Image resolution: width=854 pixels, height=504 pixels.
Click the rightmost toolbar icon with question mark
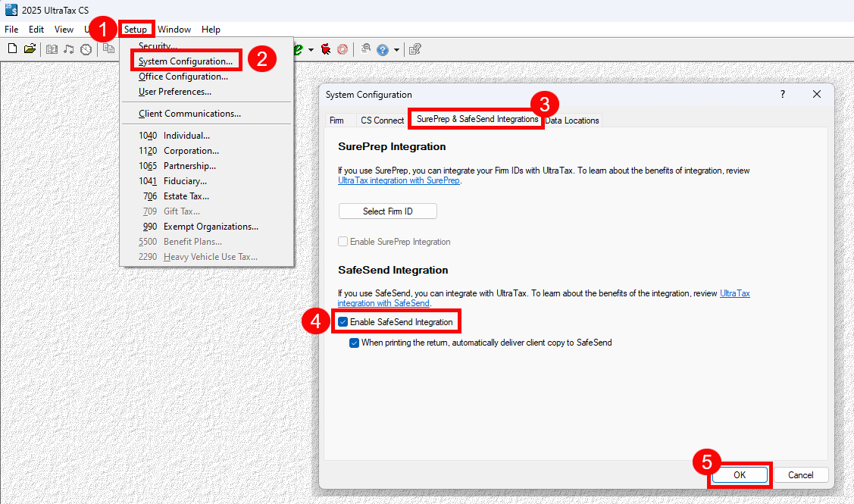coord(415,49)
